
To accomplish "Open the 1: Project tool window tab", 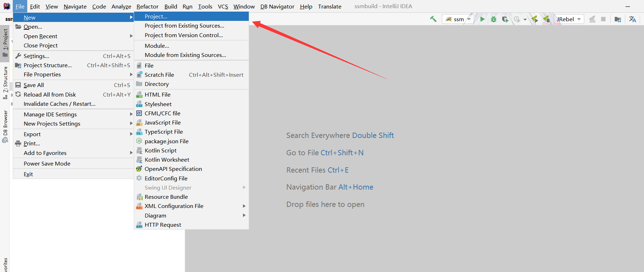I will [5, 43].
